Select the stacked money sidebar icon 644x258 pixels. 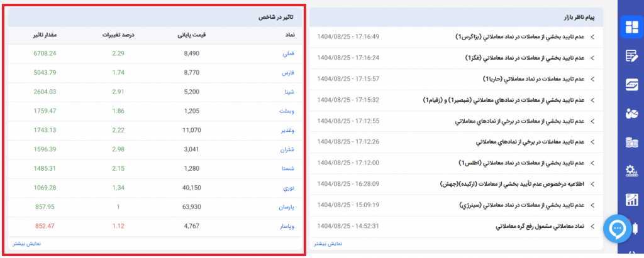tap(631, 142)
